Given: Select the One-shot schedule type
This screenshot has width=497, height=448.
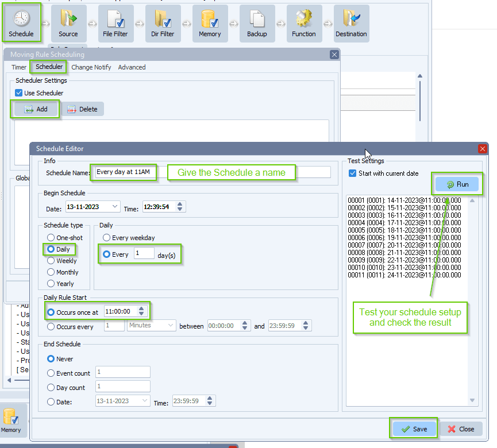Looking at the screenshot, I should 51,238.
